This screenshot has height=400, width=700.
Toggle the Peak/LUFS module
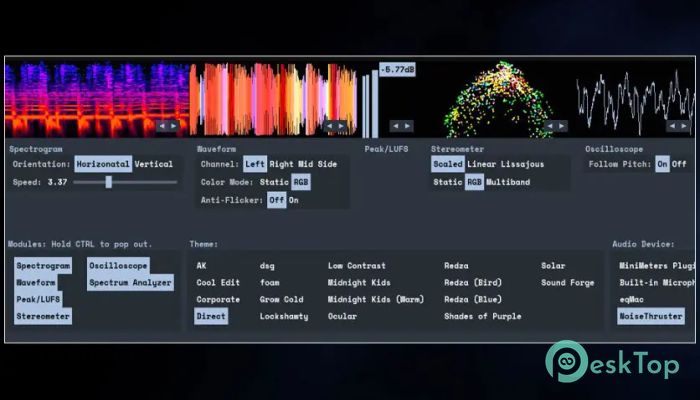coord(38,300)
